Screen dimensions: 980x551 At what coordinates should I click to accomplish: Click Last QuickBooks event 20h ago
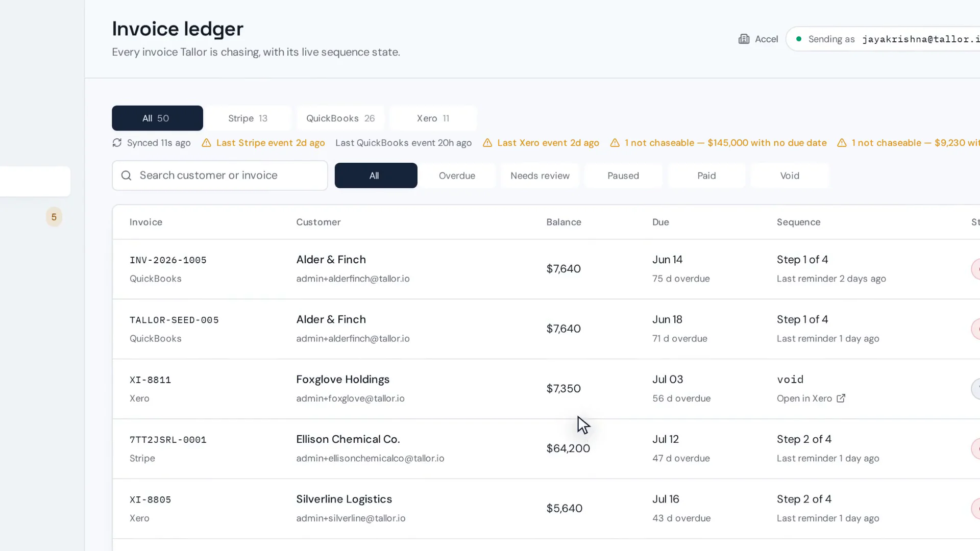pos(403,143)
